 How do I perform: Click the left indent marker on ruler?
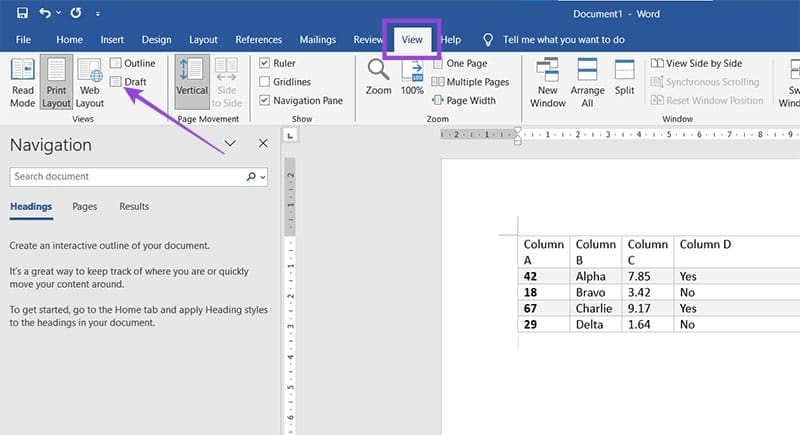(517, 141)
